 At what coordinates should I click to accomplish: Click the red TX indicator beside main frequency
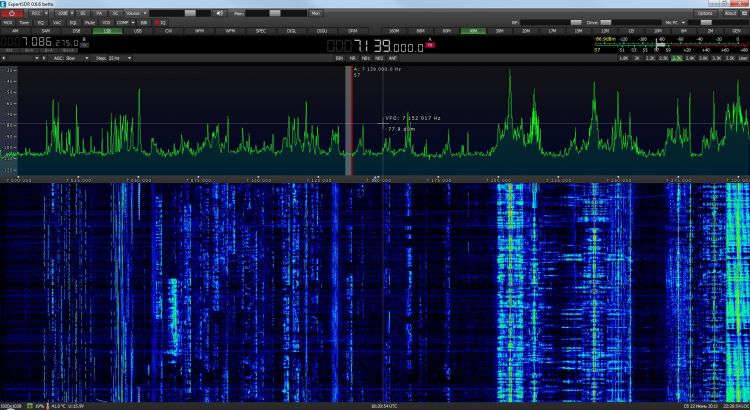(430, 45)
